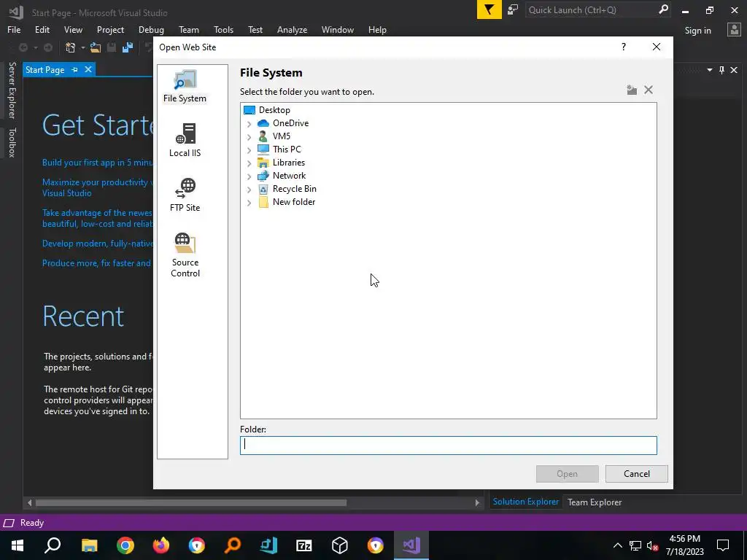The image size is (747, 560).
Task: Open the Project menu
Action: (x=110, y=29)
